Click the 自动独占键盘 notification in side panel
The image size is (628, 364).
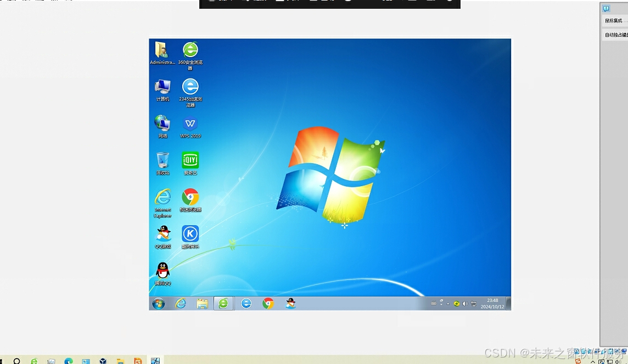pyautogui.click(x=615, y=35)
